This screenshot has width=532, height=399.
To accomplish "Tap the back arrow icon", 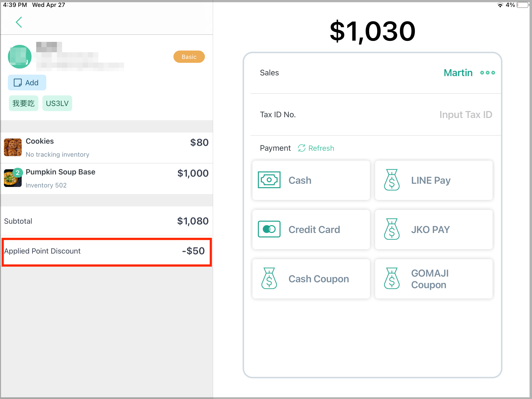I will (19, 22).
